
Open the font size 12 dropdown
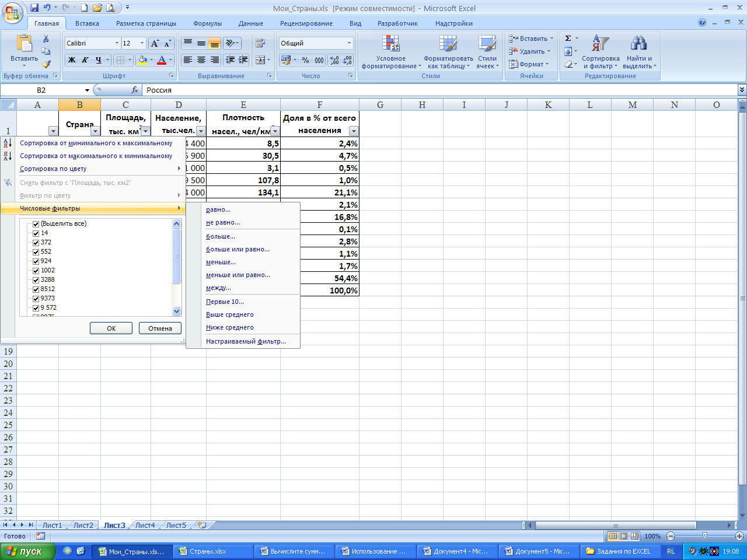[142, 43]
